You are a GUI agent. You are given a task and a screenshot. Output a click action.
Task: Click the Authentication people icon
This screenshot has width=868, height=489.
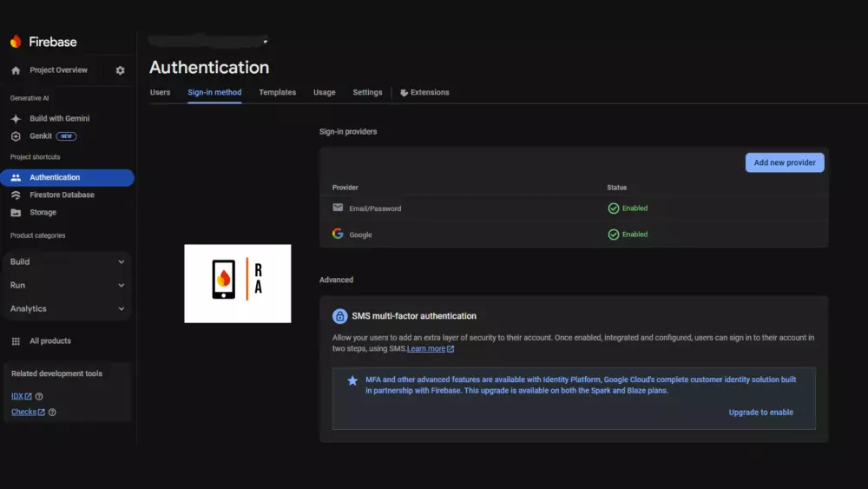[x=16, y=178]
